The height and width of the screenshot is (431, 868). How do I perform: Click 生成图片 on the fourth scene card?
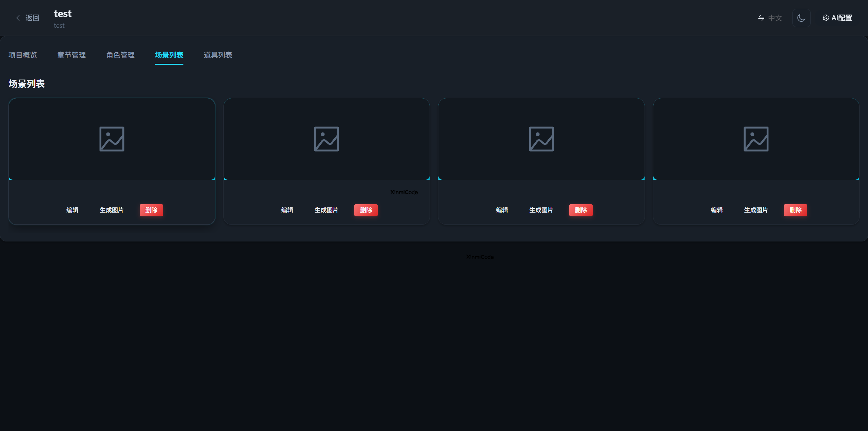click(x=756, y=210)
